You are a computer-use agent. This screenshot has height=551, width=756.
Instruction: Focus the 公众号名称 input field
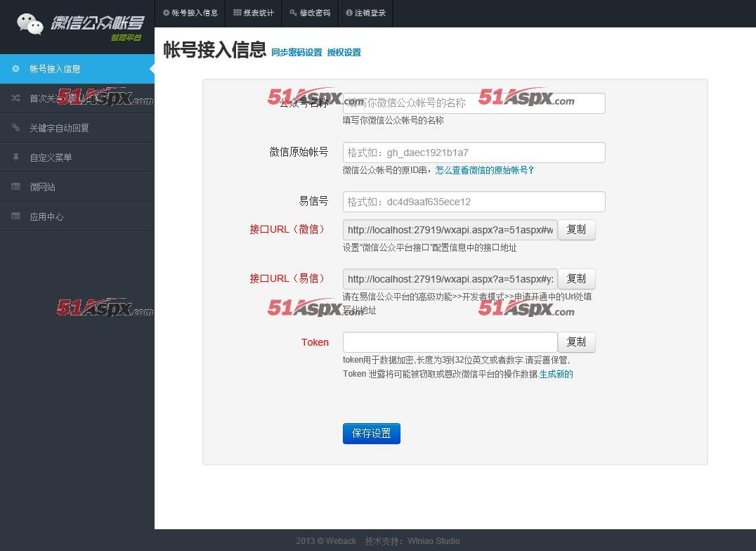point(474,103)
